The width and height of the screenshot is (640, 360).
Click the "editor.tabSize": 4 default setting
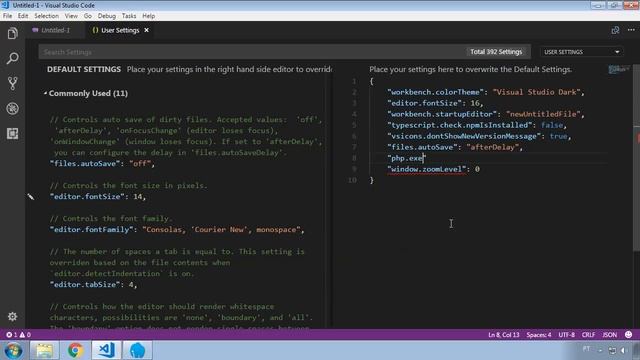pos(93,284)
